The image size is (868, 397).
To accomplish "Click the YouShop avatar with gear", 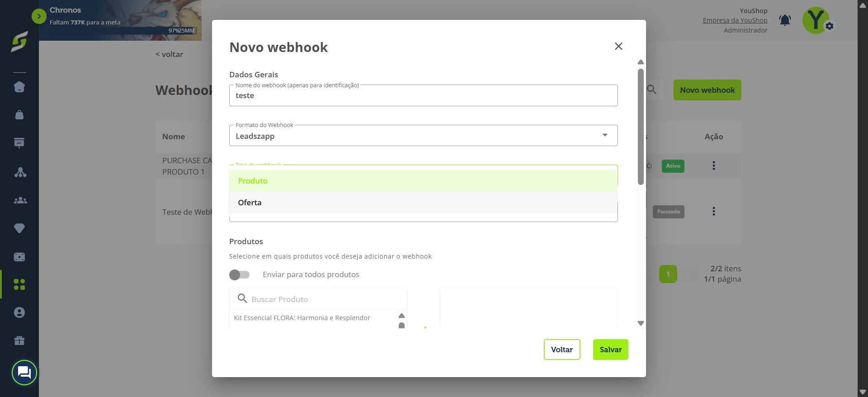I will [816, 20].
